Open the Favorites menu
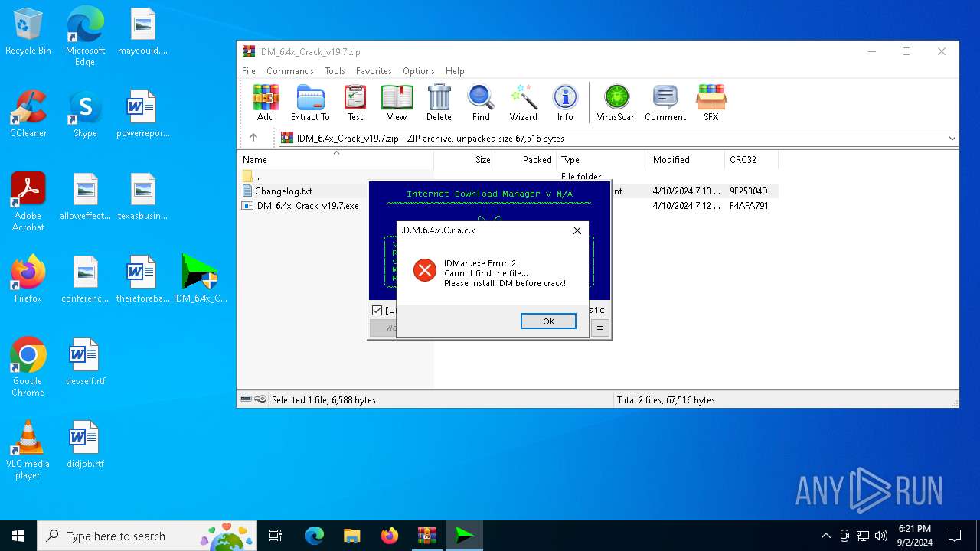Viewport: 980px width, 551px height. tap(374, 71)
